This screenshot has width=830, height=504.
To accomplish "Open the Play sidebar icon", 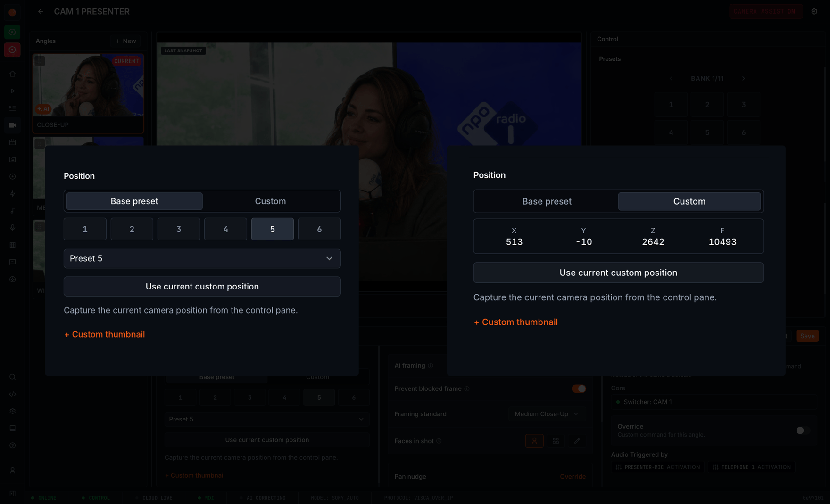I will point(13,91).
